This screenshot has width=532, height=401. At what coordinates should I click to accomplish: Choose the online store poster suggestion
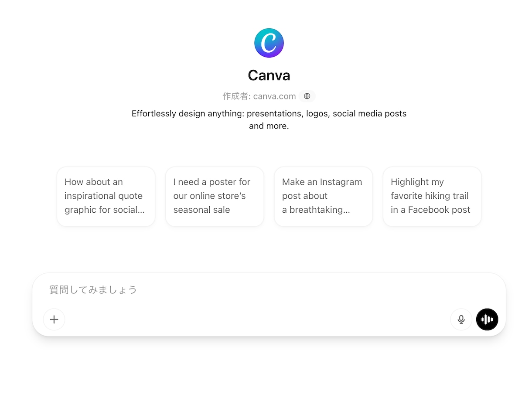click(x=215, y=197)
